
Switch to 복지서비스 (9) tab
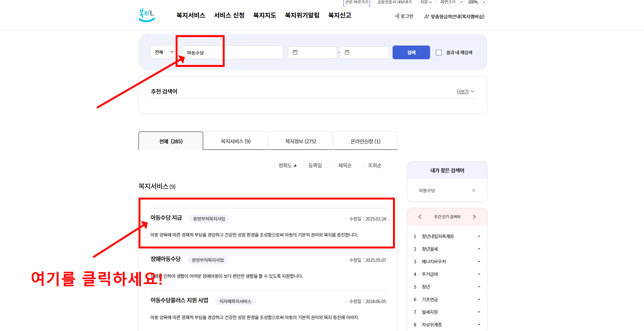(236, 141)
